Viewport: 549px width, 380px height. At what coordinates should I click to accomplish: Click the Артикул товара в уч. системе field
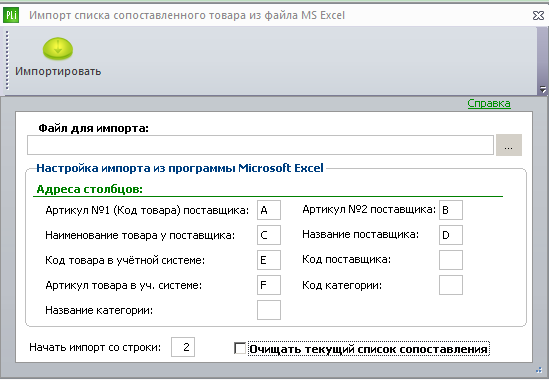[269, 285]
